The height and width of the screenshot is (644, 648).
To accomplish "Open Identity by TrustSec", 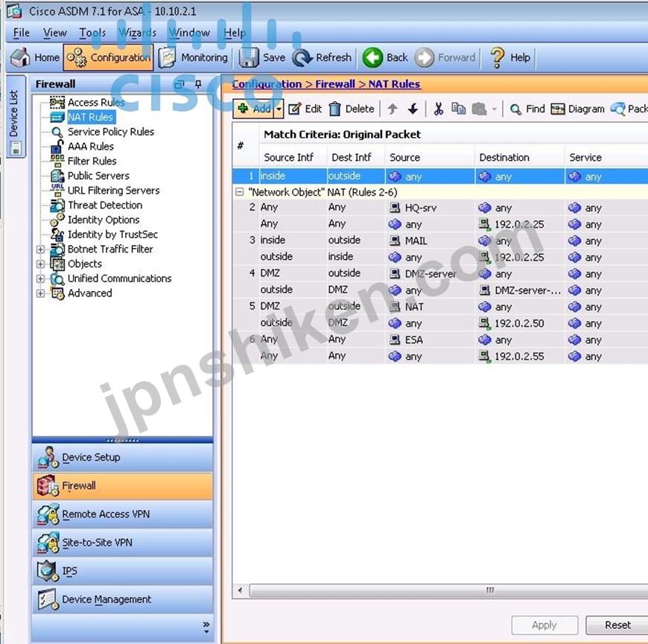I will [112, 235].
